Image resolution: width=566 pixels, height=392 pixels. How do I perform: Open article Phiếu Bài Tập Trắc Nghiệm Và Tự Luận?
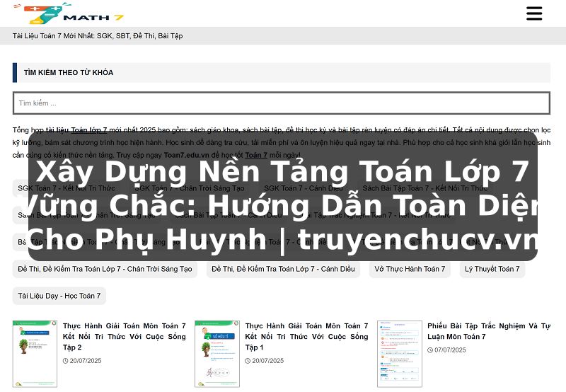[x=489, y=331]
